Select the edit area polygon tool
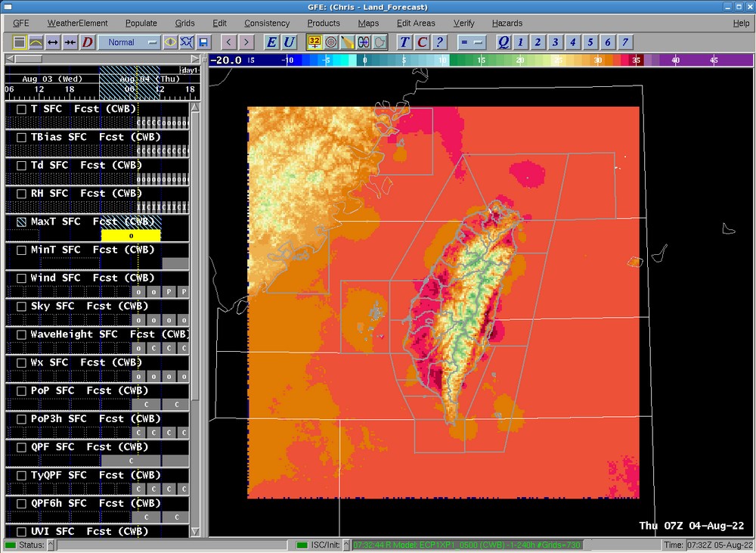756x553 pixels. [380, 42]
